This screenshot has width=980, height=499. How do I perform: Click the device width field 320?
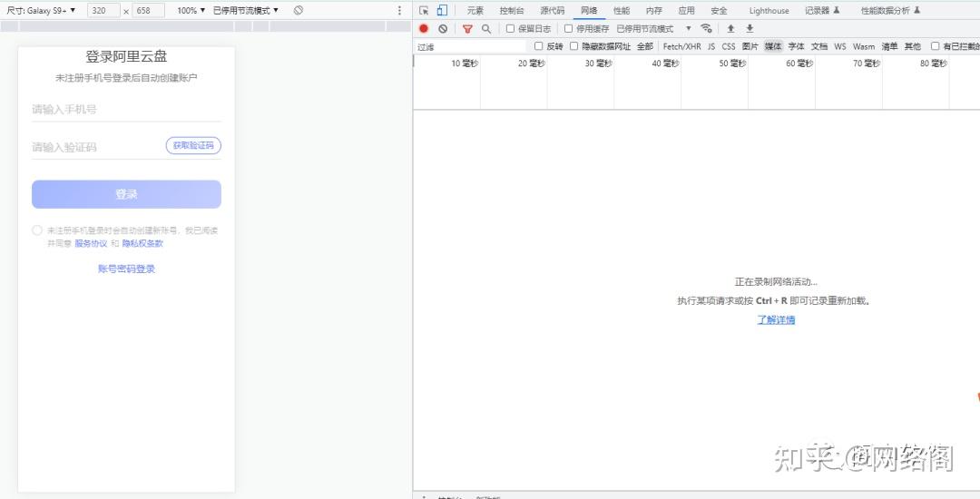coord(103,11)
